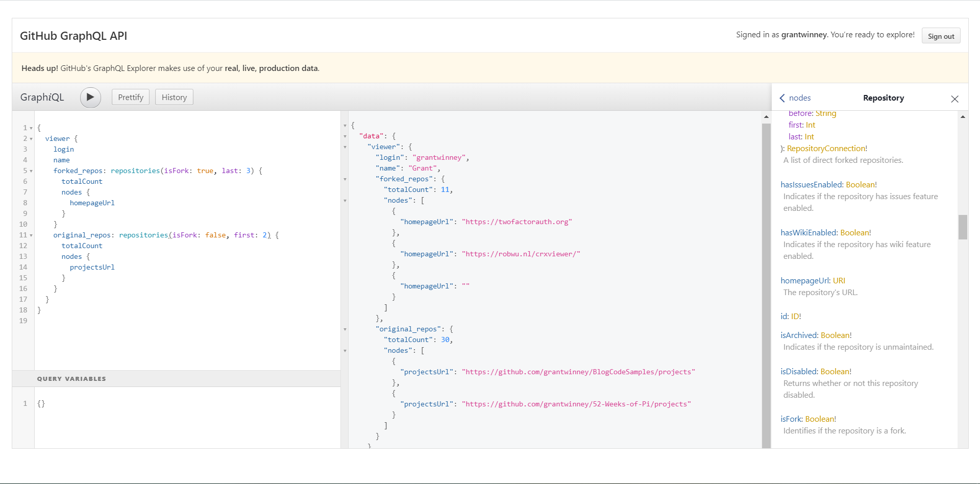This screenshot has width=980, height=484.
Task: Click Boolean type of isFork
Action: (820, 419)
